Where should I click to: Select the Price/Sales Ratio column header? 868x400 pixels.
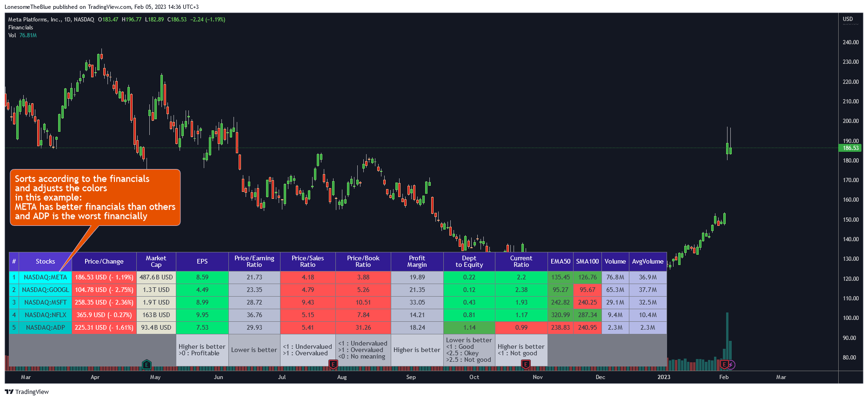pyautogui.click(x=308, y=262)
